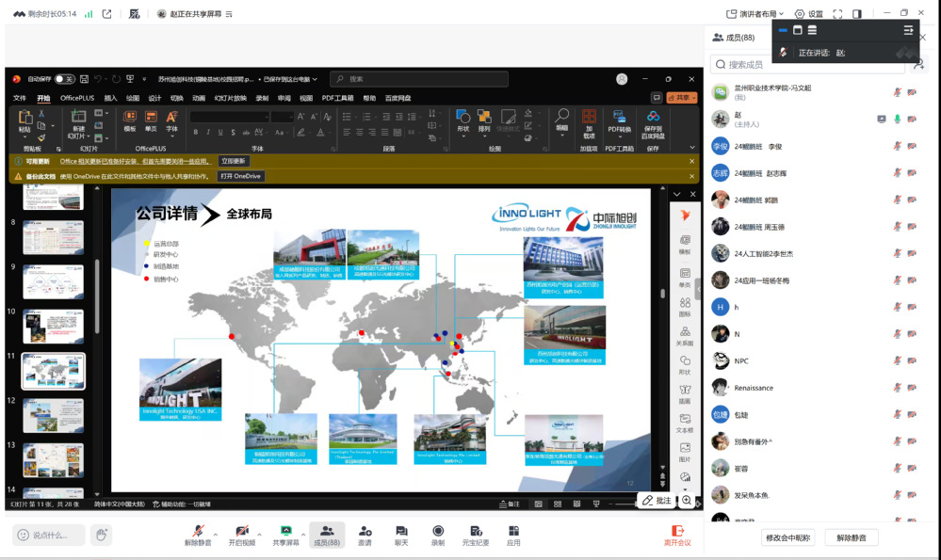
Task: Collapse OfficePLUS side panel chevron
Action: (x=677, y=194)
